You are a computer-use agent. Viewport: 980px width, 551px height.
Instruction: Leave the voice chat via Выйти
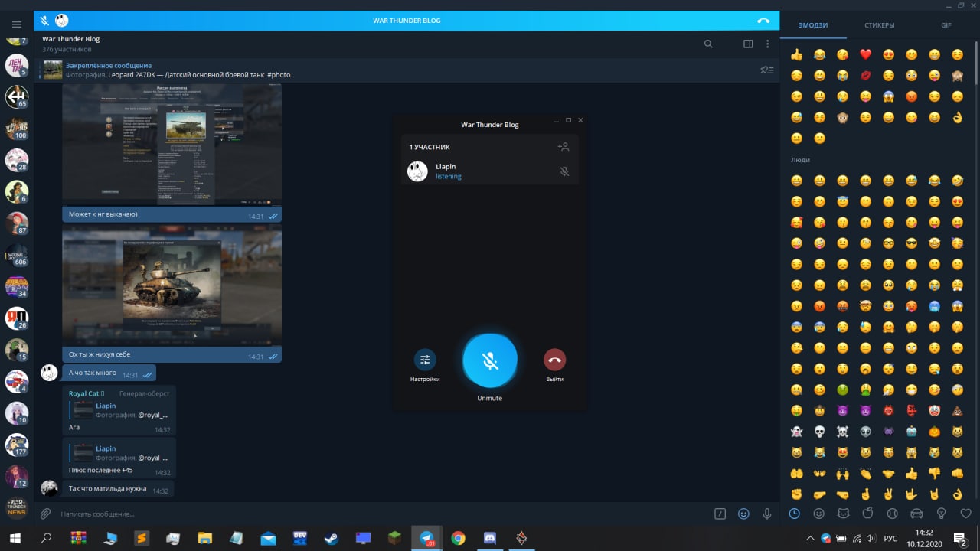click(x=554, y=360)
